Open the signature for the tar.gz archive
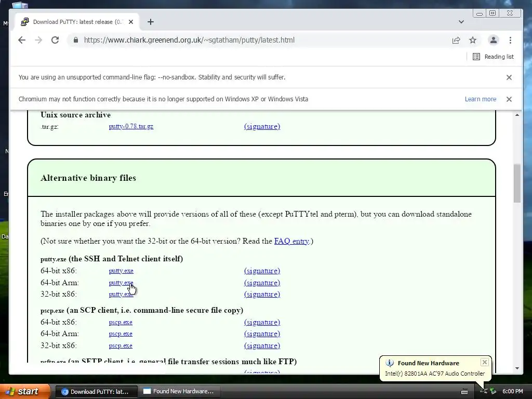Viewport: 532px width, 399px height. (x=262, y=127)
